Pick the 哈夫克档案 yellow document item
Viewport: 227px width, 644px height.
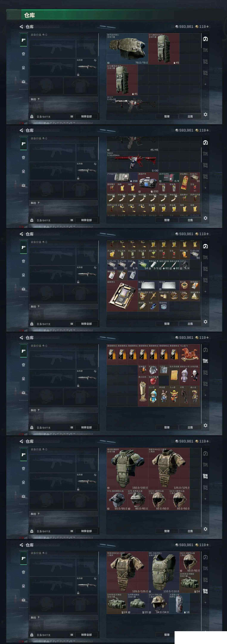[174, 375]
